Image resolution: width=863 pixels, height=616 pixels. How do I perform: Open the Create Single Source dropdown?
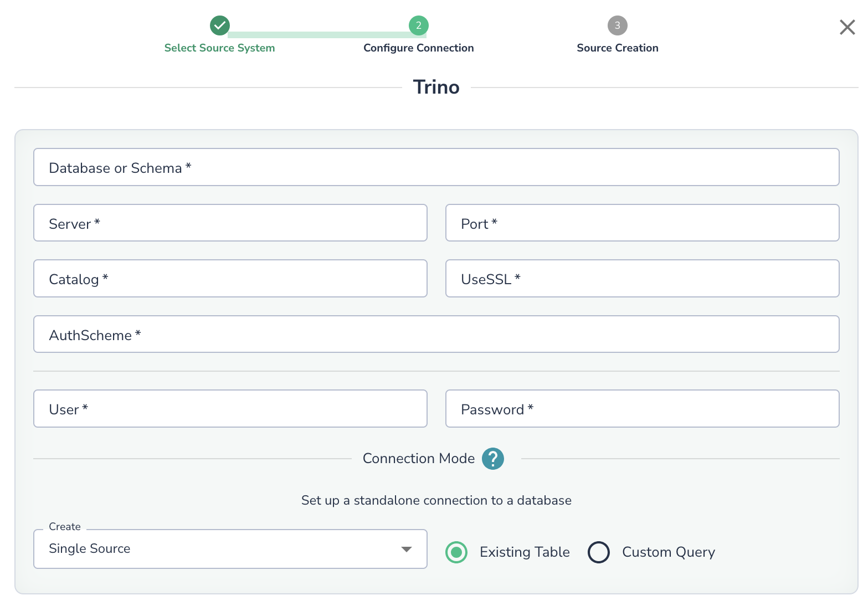[x=230, y=549]
